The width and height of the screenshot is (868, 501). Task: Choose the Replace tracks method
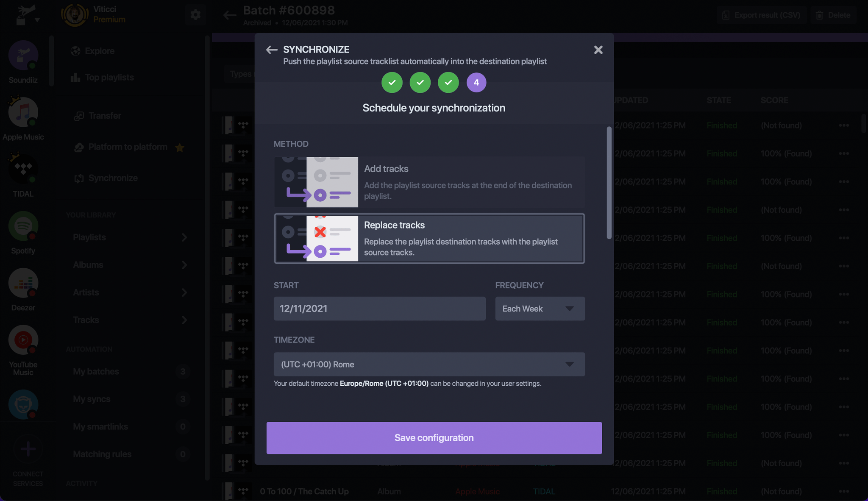pos(429,239)
